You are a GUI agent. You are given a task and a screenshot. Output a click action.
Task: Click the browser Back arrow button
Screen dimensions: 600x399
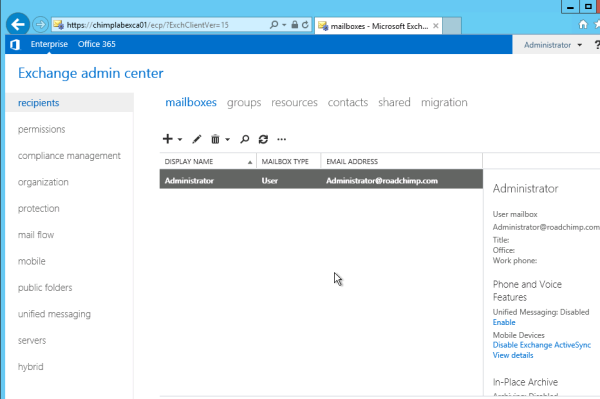coord(18,25)
